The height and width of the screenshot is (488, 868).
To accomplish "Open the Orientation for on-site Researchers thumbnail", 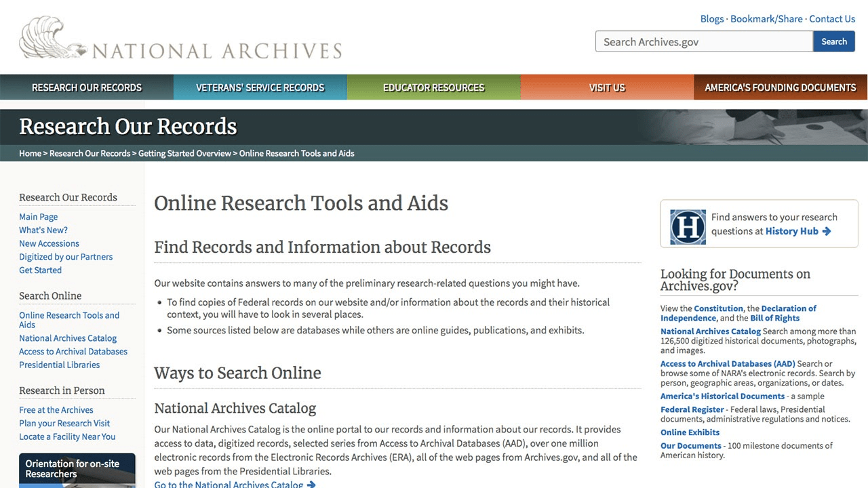I will pyautogui.click(x=77, y=470).
